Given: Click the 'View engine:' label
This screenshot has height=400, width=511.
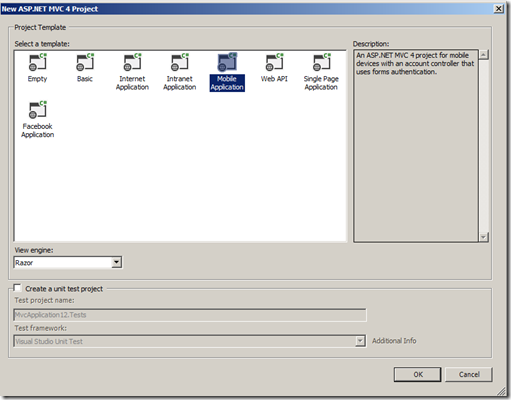Looking at the screenshot, I should pyautogui.click(x=34, y=250).
